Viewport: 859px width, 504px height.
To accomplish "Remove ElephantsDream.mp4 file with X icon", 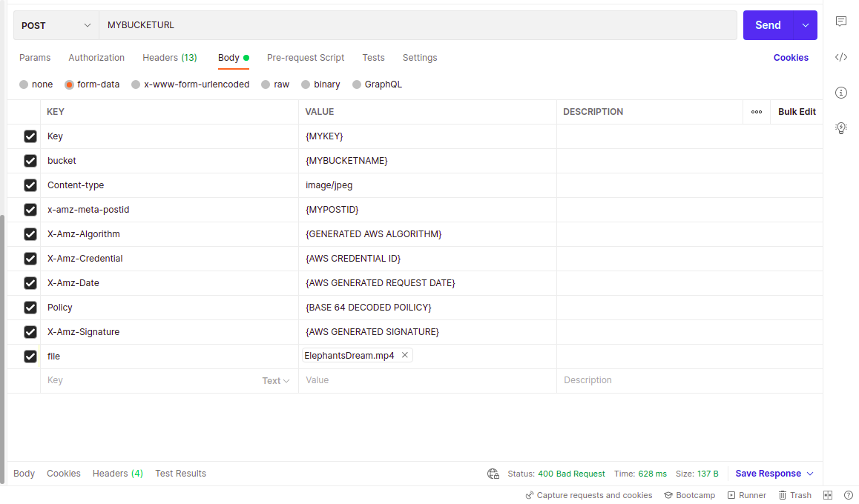I will pos(405,355).
